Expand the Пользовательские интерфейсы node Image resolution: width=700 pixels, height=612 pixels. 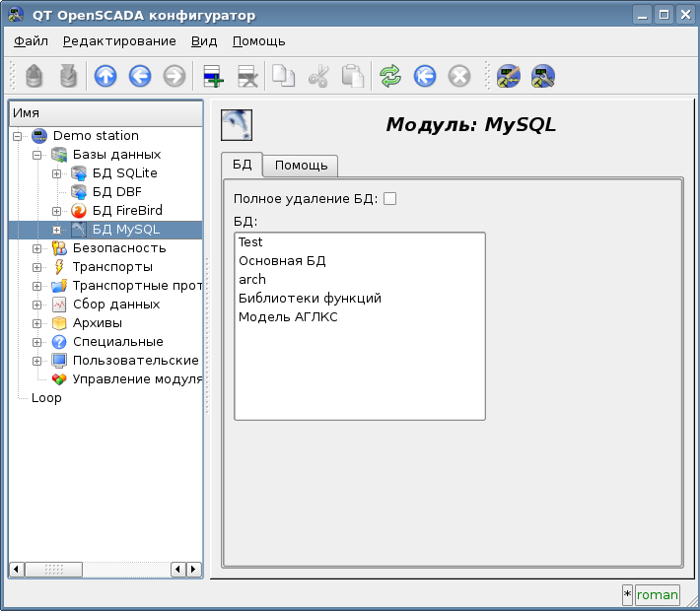36,361
